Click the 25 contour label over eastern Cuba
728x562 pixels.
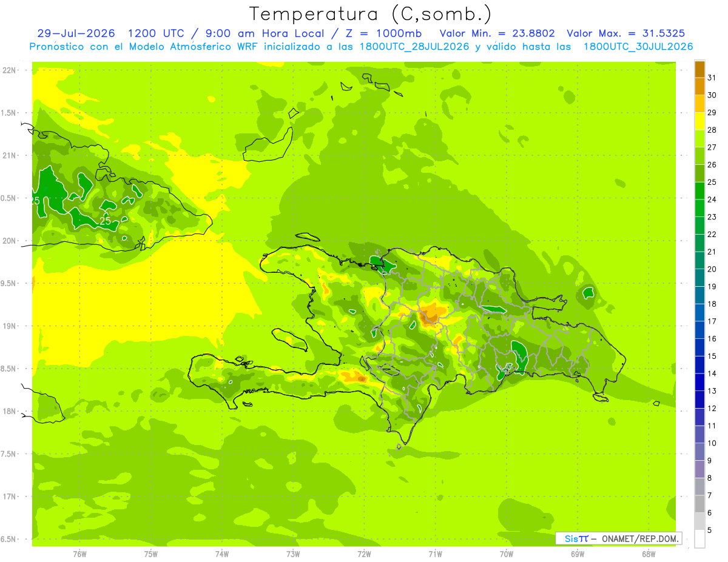(x=106, y=221)
